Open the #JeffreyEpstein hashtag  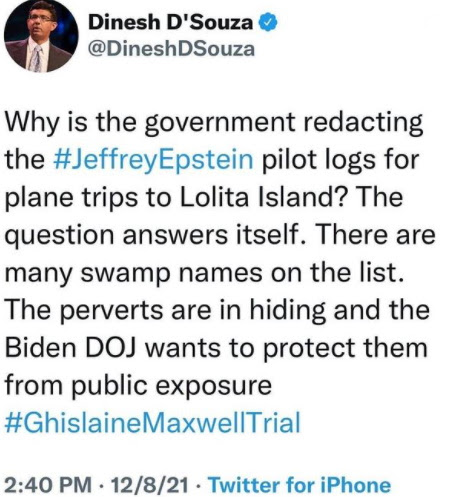(153, 159)
